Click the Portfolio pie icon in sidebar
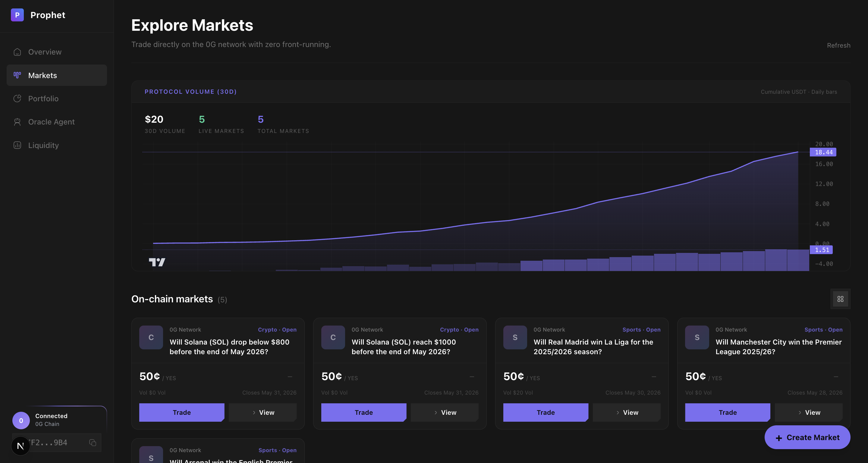 pyautogui.click(x=17, y=98)
